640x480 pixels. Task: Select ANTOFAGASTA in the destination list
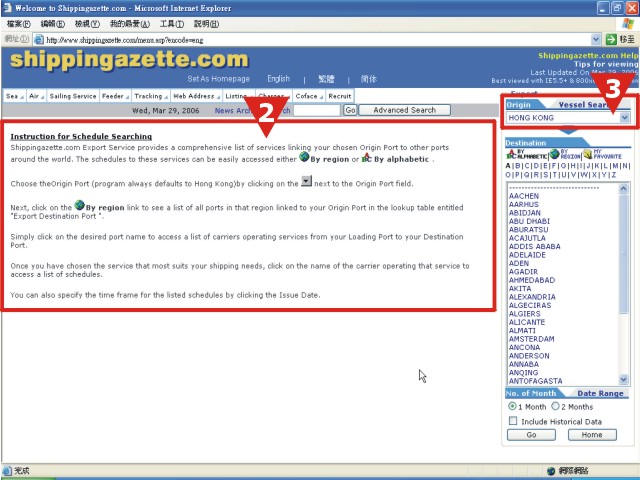pos(536,381)
